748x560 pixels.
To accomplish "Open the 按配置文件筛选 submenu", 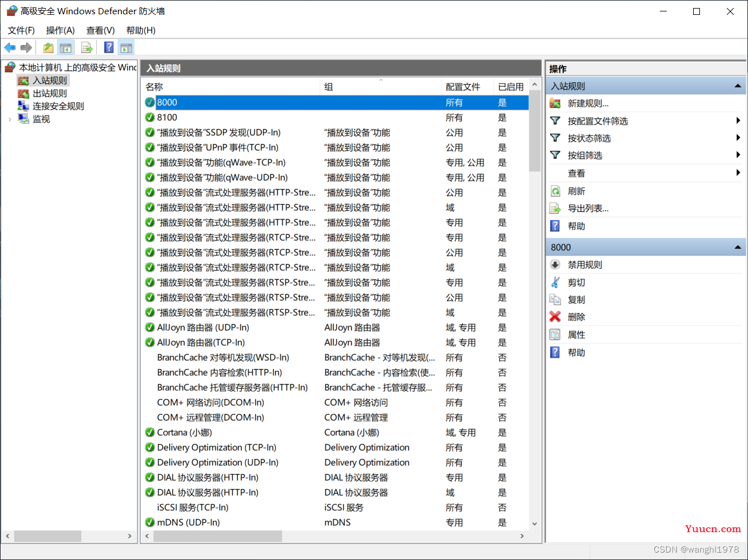I will (739, 121).
